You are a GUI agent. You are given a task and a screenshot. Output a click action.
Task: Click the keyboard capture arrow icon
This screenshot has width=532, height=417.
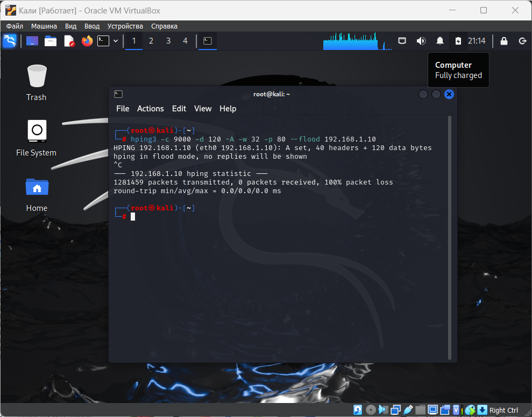[x=482, y=410]
